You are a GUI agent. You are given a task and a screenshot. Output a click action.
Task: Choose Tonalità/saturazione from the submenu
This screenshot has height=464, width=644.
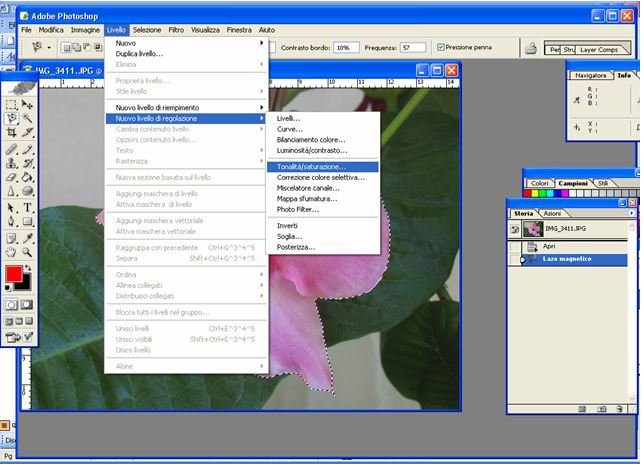[311, 166]
